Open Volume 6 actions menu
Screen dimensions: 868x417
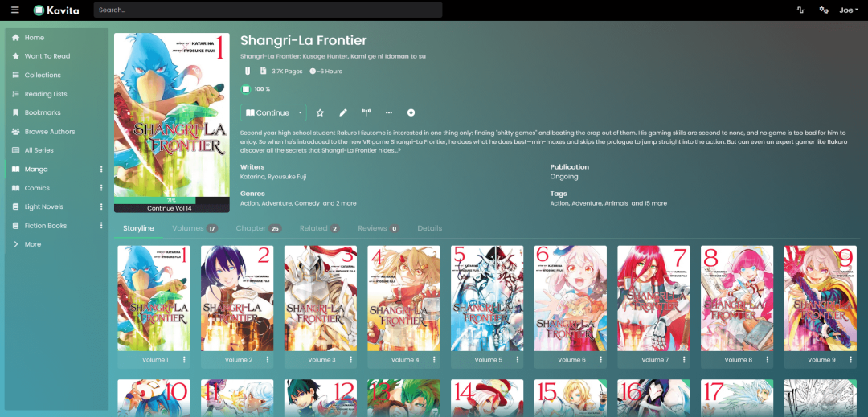click(601, 360)
